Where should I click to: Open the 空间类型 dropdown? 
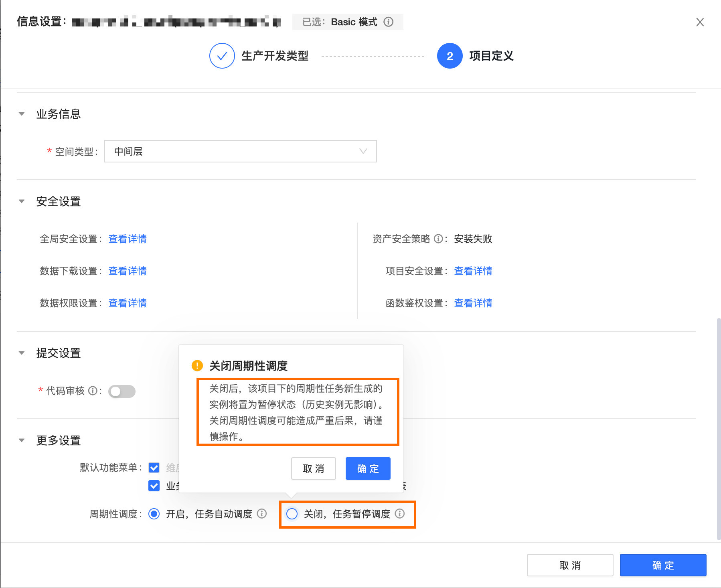point(240,151)
